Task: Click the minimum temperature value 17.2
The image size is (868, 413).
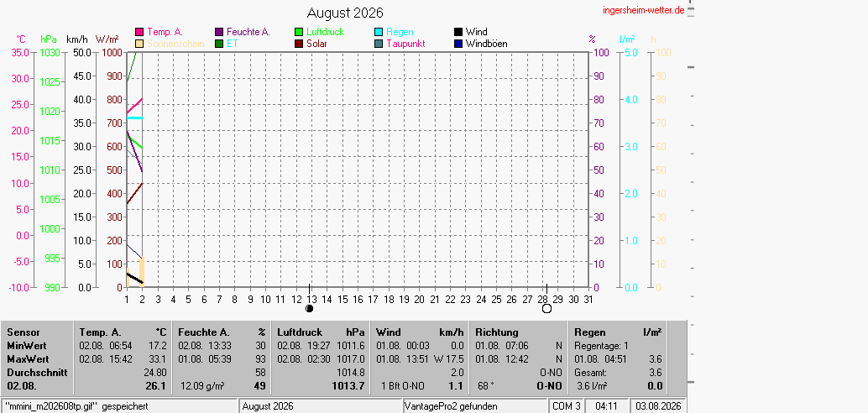Action: [x=157, y=346]
